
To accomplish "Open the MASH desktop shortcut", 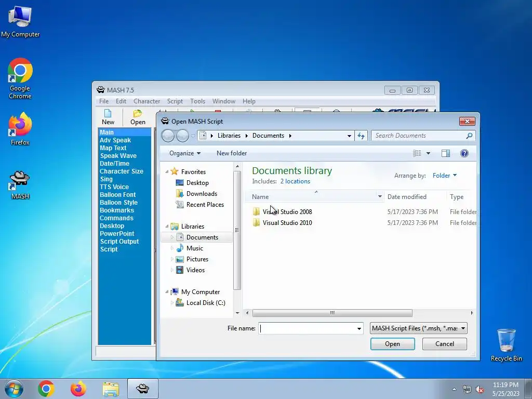I will click(20, 185).
